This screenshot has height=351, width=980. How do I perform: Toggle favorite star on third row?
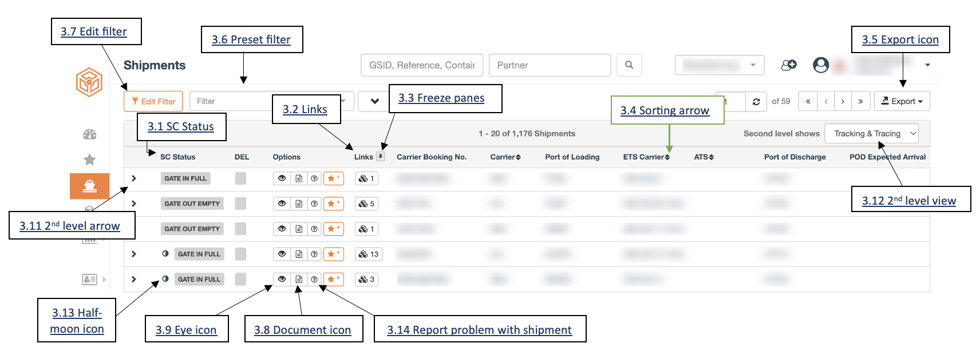point(334,229)
